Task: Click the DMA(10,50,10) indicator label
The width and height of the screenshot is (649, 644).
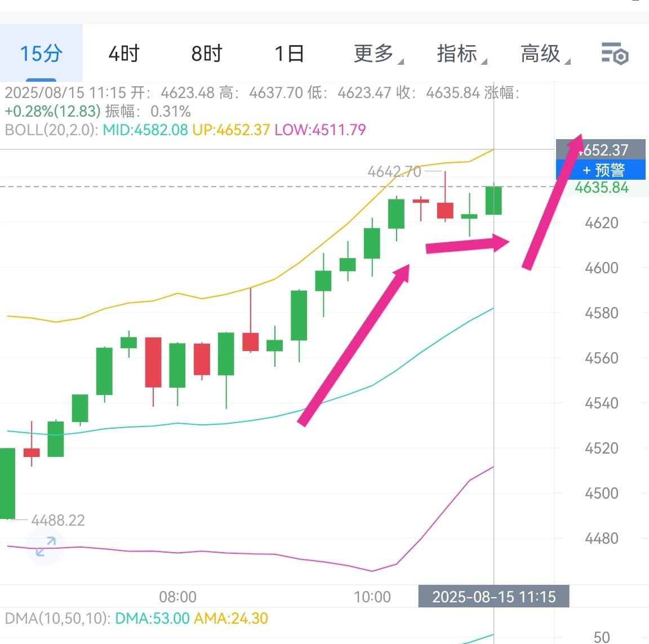Action: (x=57, y=618)
